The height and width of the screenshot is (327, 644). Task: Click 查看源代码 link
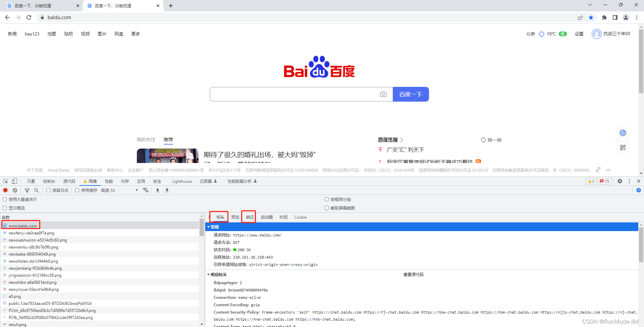point(413,275)
